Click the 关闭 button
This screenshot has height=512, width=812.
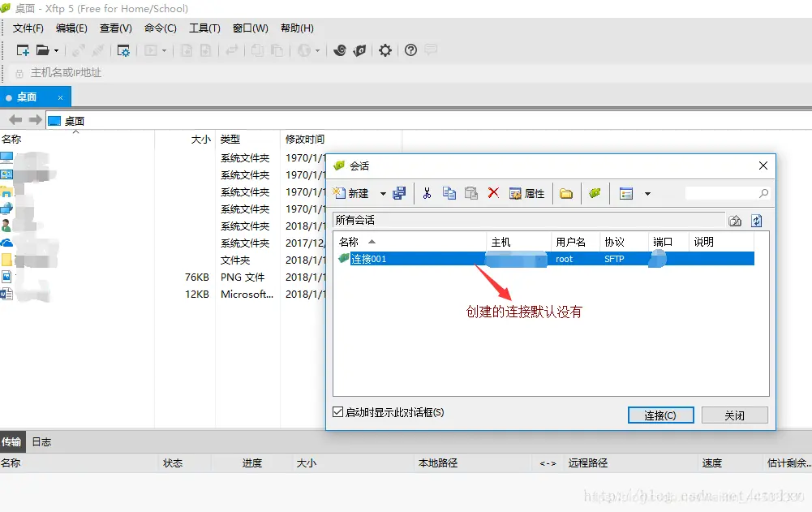(734, 415)
